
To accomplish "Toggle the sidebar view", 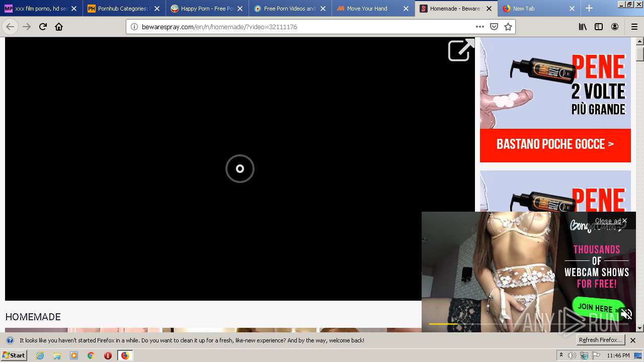I will click(x=599, y=27).
